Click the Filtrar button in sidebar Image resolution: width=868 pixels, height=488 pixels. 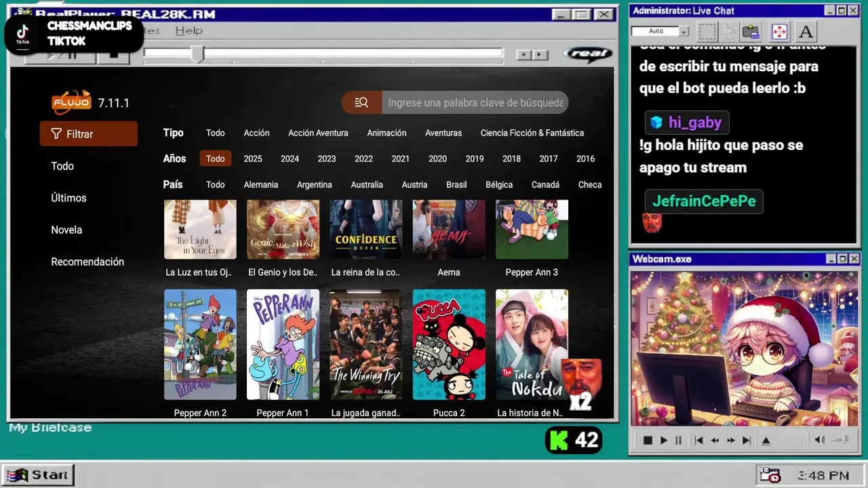click(89, 134)
